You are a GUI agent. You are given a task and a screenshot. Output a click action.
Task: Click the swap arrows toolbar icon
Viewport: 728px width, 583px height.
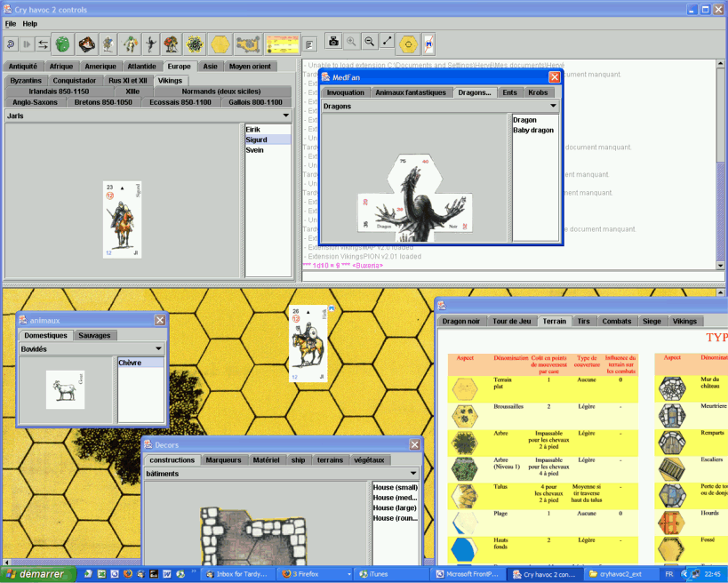tap(43, 44)
